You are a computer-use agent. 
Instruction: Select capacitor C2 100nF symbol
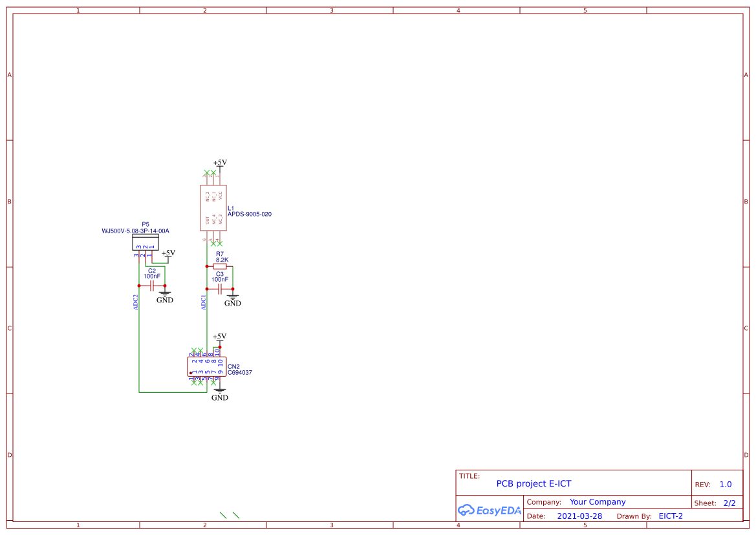pyautogui.click(x=153, y=284)
